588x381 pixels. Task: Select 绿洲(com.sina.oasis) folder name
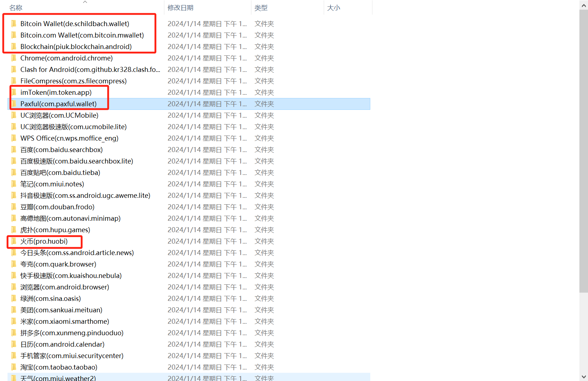50,298
